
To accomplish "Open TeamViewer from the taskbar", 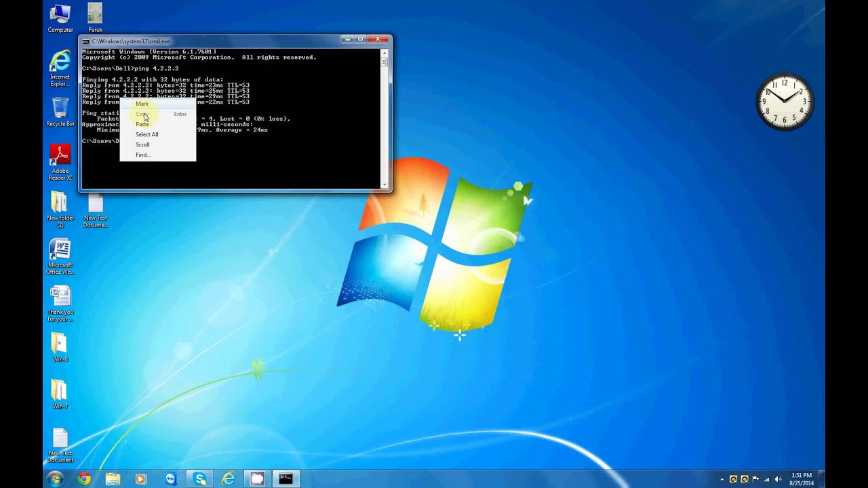I will pos(171,479).
